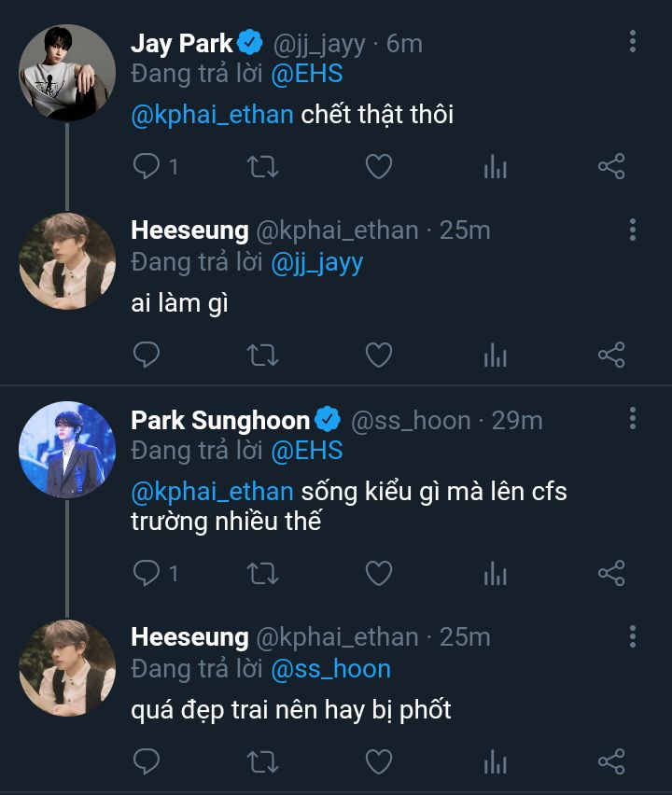
Task: Reply to Park Sunghoon's tweet
Action: coord(147,573)
